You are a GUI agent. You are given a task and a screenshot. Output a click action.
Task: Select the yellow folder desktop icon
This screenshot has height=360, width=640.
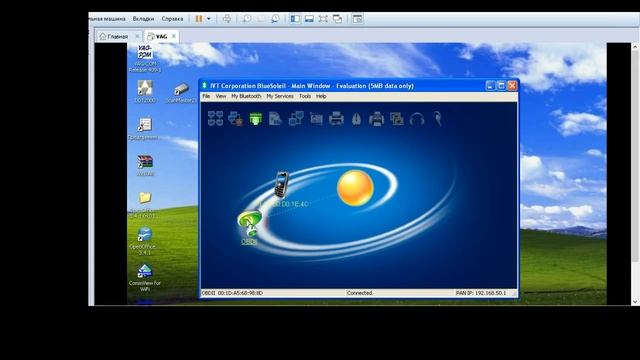pos(144,204)
